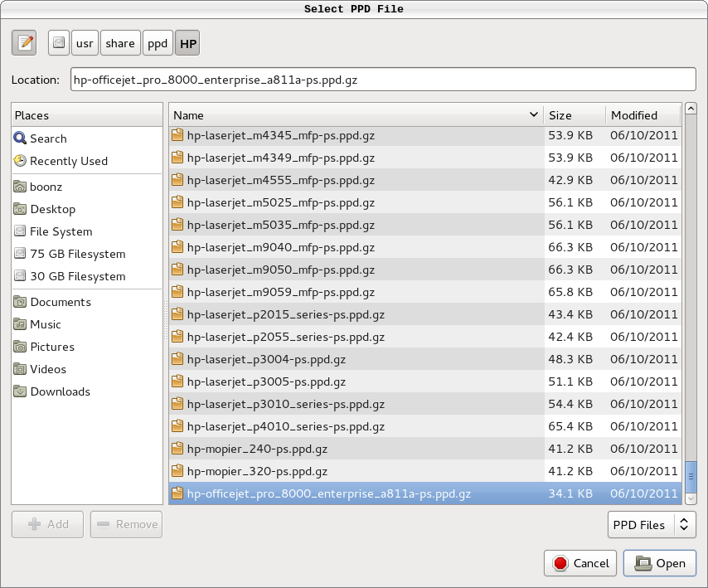The width and height of the screenshot is (708, 588).
Task: Click the Name column sort arrow
Action: 533,115
